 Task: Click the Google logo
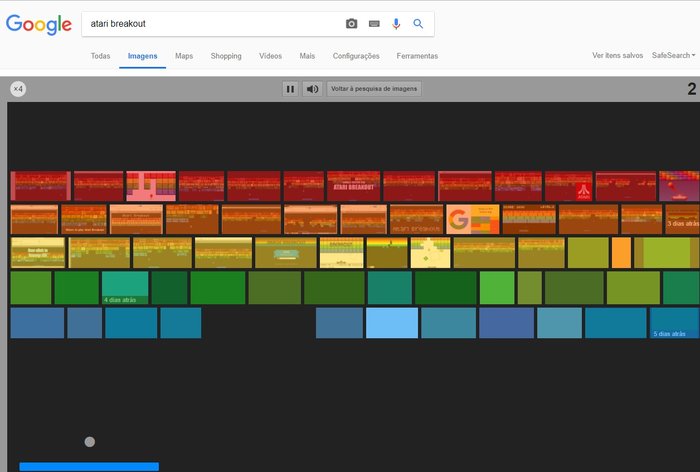(x=38, y=24)
